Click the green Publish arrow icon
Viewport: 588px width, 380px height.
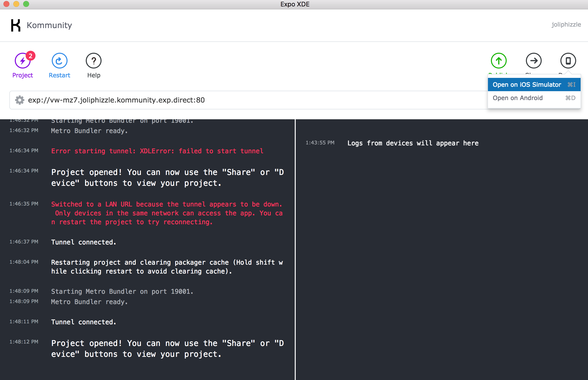pyautogui.click(x=499, y=60)
